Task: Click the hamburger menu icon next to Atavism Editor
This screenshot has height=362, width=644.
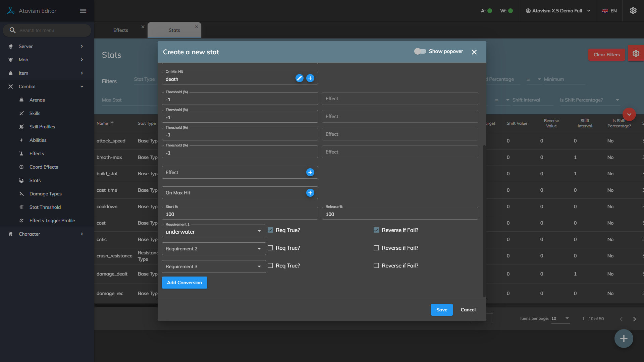Action: tap(83, 11)
